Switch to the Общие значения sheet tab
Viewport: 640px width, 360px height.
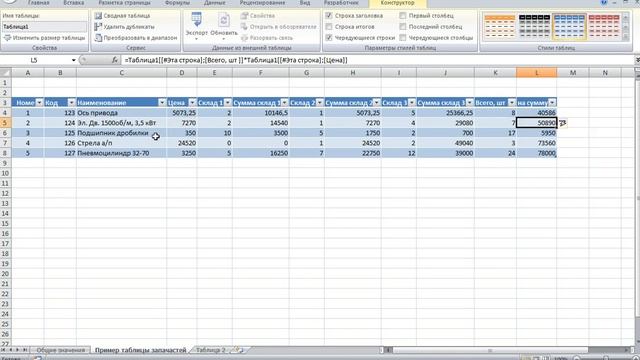point(60,350)
